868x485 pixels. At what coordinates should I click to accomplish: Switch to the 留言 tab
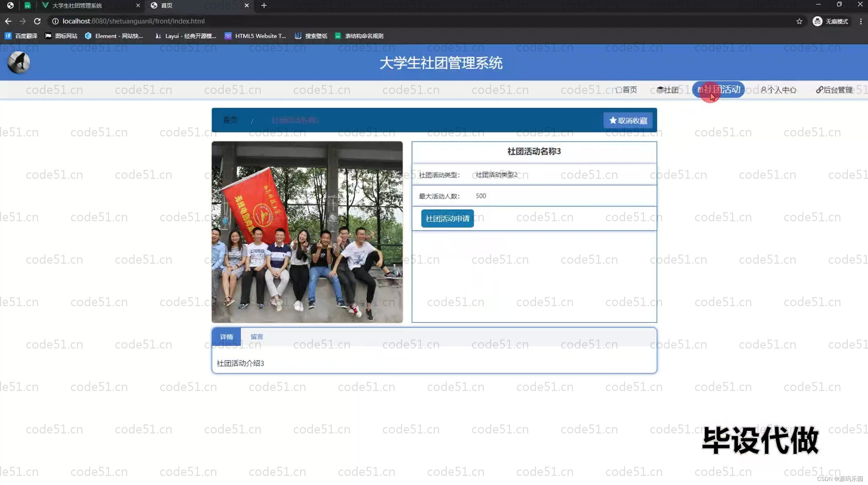pyautogui.click(x=257, y=336)
